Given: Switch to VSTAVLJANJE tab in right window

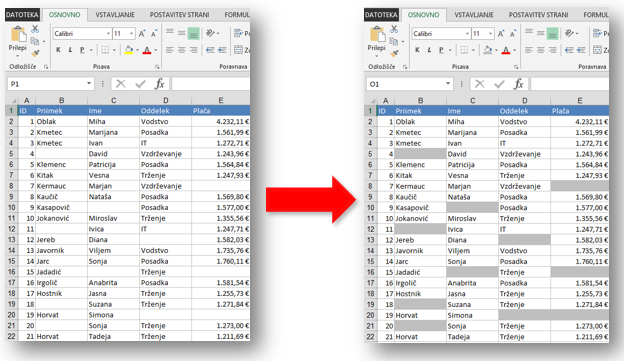Looking at the screenshot, I should (474, 15).
